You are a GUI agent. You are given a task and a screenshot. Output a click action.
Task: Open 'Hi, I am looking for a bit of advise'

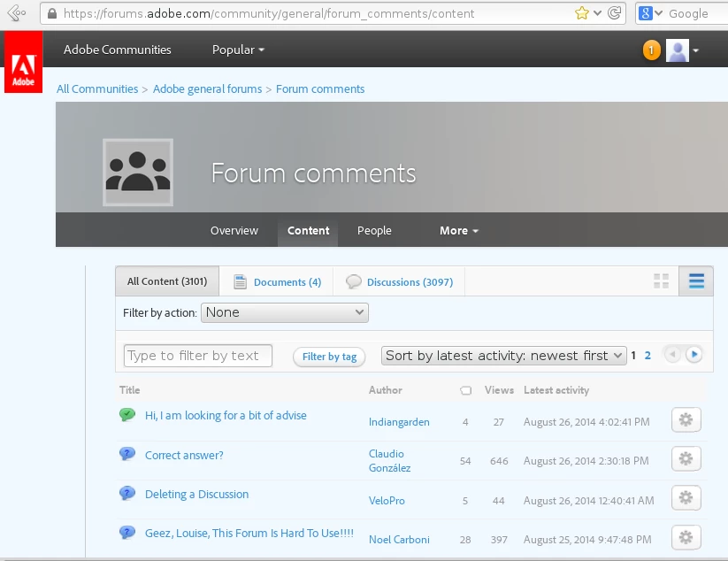point(226,415)
